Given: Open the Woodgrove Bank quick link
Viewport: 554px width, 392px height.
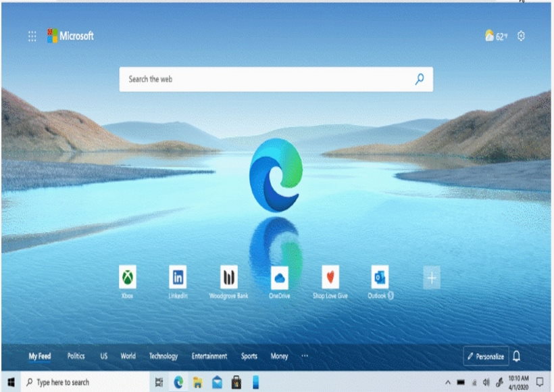Looking at the screenshot, I should click(229, 277).
